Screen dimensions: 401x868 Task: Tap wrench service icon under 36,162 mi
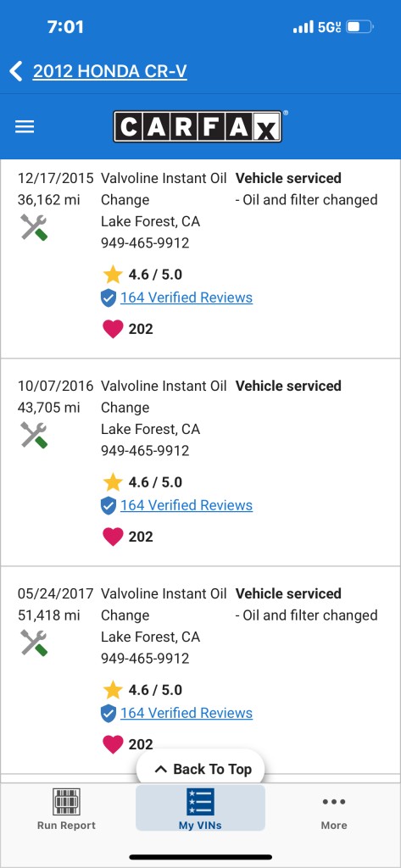point(35,227)
